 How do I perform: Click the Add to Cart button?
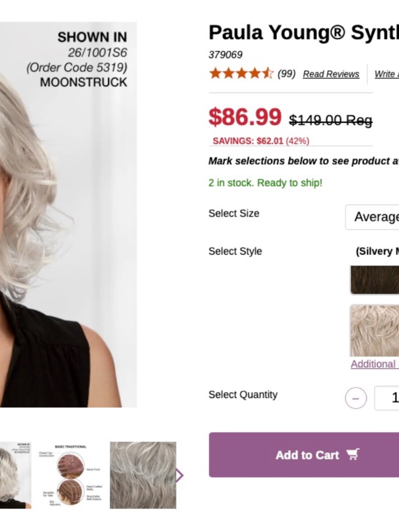[x=304, y=455]
